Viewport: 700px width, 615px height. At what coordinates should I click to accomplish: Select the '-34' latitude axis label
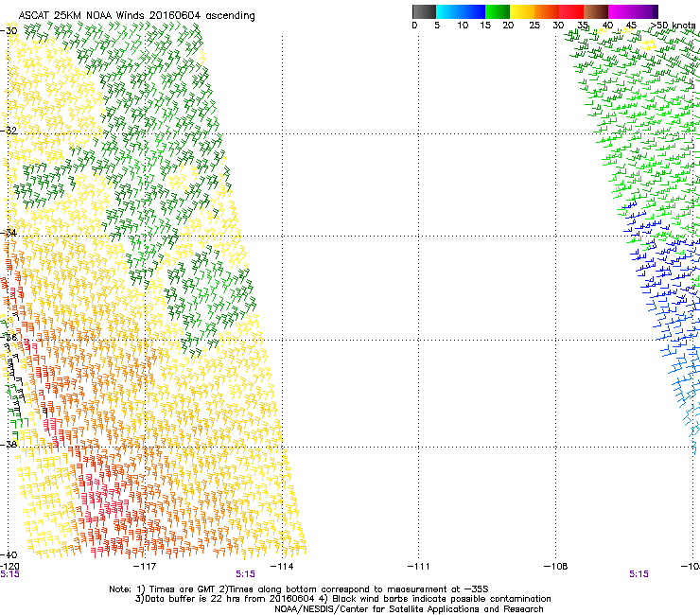tap(9, 233)
